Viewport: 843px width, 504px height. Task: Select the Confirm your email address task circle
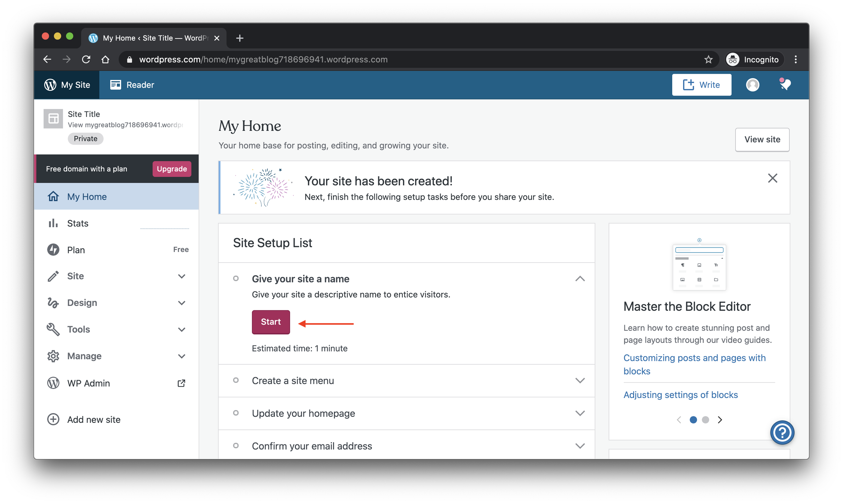tap(236, 445)
